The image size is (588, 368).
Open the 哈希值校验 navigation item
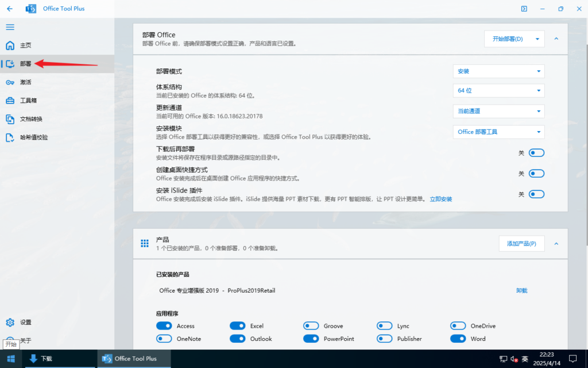click(x=57, y=137)
